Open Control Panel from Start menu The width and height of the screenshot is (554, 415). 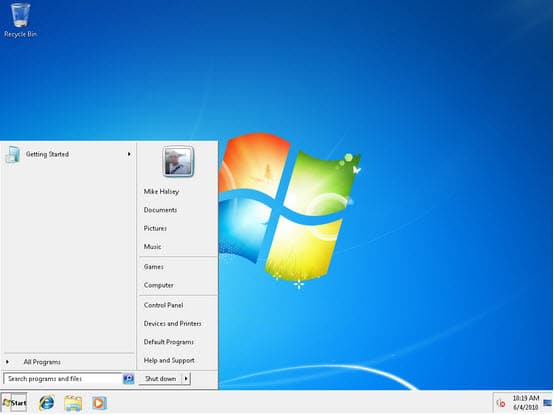click(163, 305)
